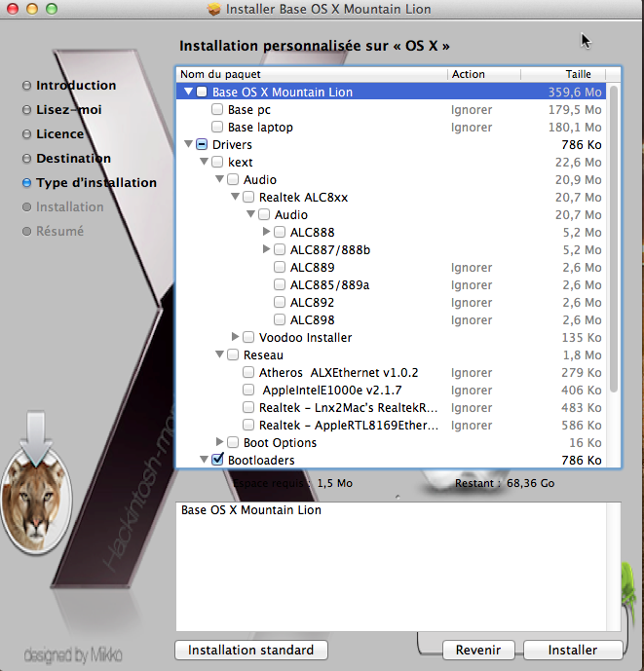Click the greyed Installation step label
644x671 pixels.
pos(70,206)
